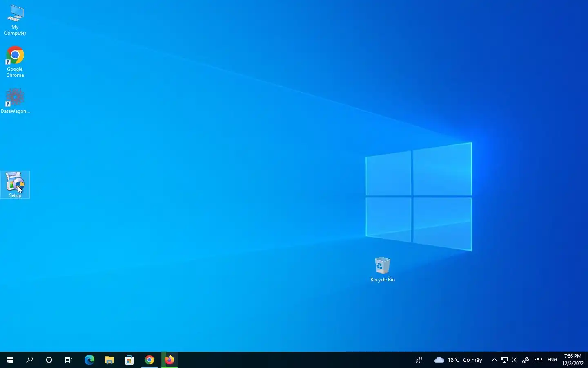The width and height of the screenshot is (588, 368).
Task: Open File Explorer from the taskbar
Action: click(109, 360)
